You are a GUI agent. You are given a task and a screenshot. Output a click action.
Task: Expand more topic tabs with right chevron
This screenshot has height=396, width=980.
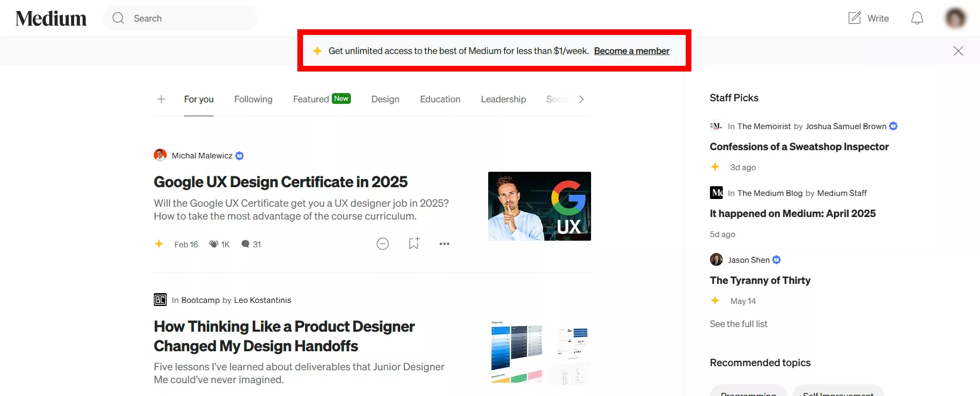pos(581,99)
